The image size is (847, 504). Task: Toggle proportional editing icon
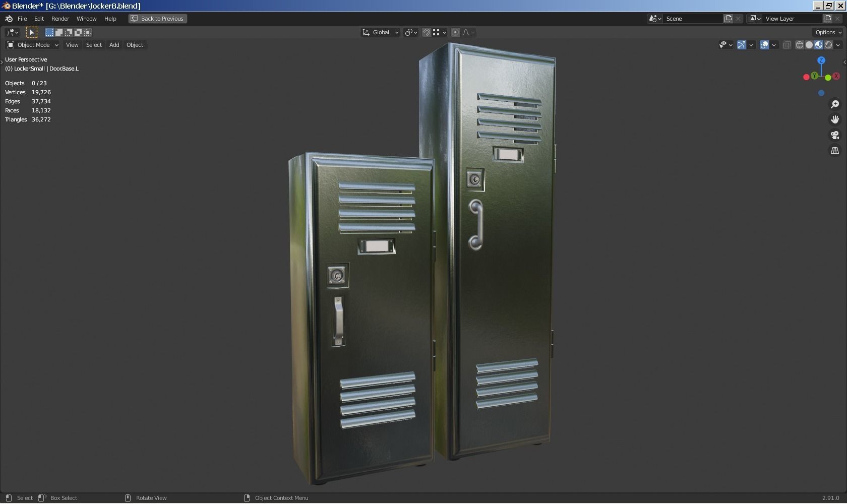455,32
